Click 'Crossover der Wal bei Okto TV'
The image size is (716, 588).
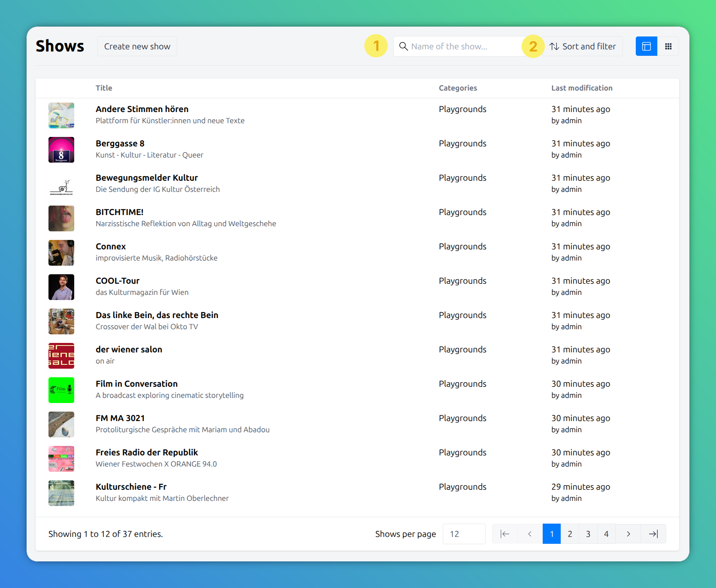pos(147,327)
